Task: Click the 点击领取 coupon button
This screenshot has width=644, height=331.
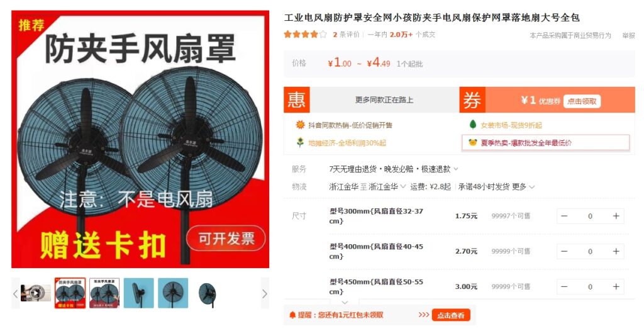Action: point(582,101)
